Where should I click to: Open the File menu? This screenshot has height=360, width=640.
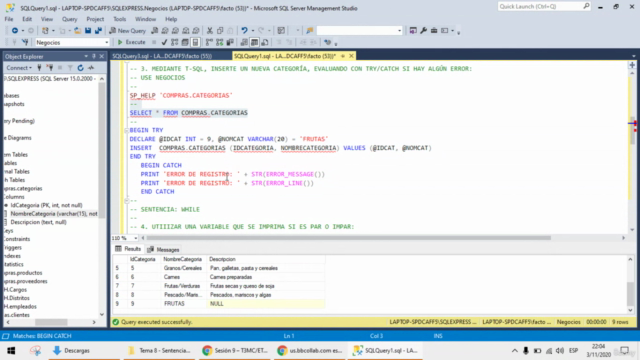(9, 19)
